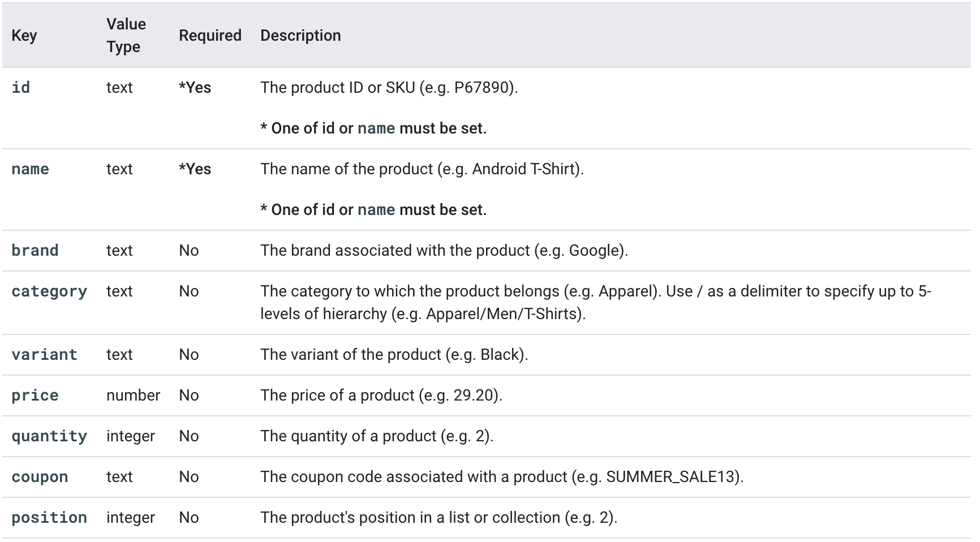
Task: Click value type "integer" in quantity row
Action: [x=131, y=436]
